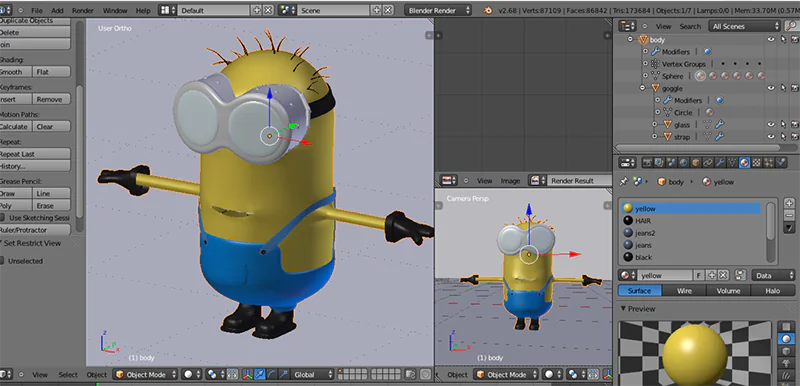800x386 pixels.
Task: Toggle visibility eye for glass object
Action: [771, 124]
